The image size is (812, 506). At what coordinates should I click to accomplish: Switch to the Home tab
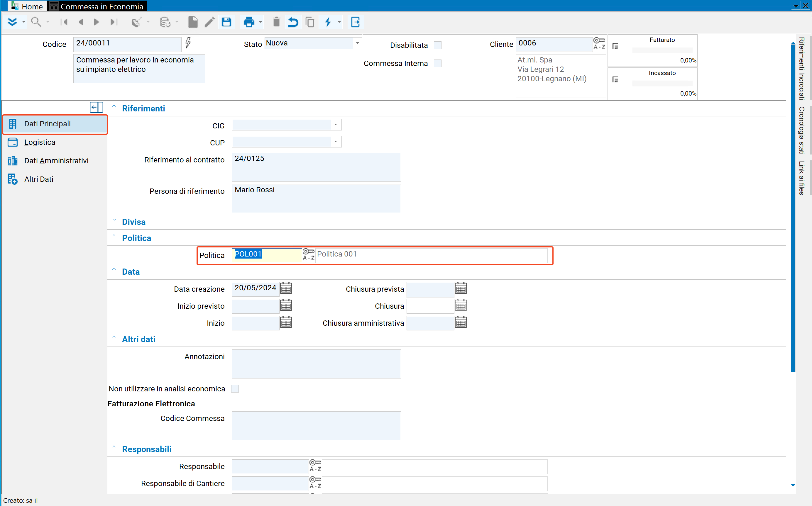click(27, 6)
